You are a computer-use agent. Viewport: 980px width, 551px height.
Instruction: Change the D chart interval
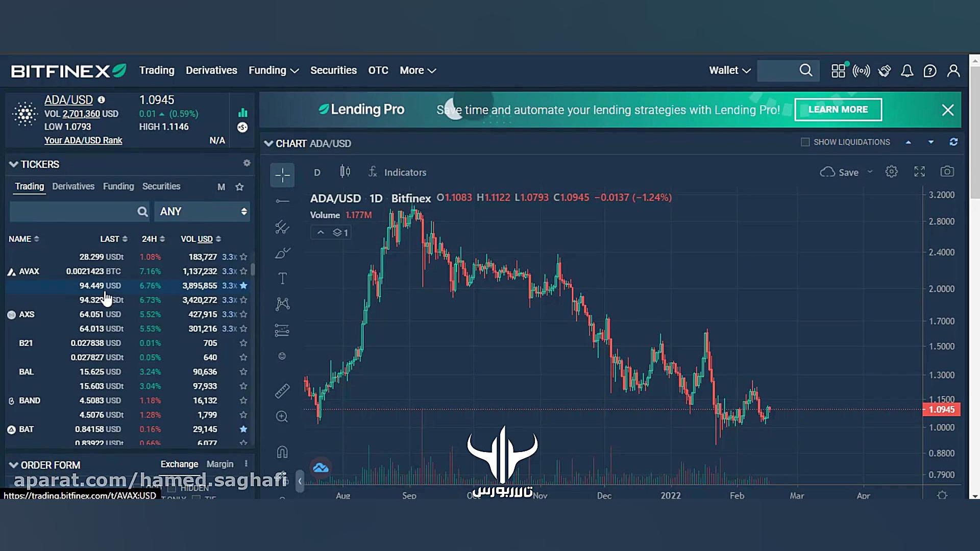(x=317, y=172)
